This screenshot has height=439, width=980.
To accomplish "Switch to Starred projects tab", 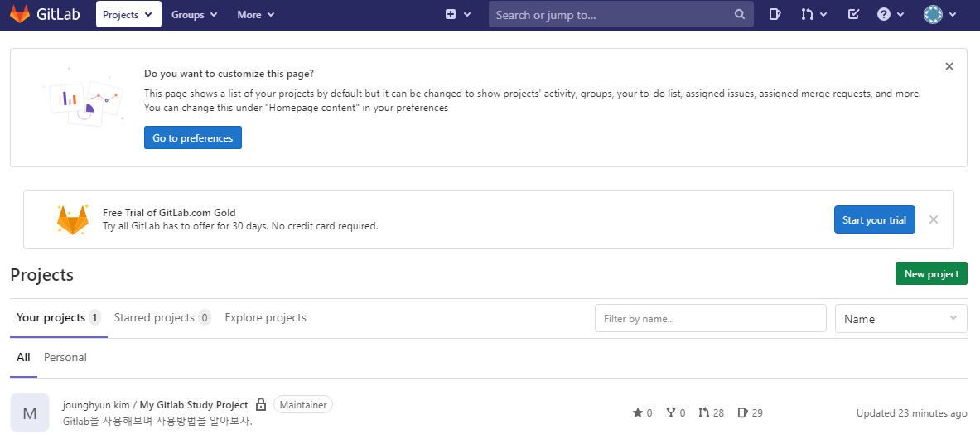I will 162,318.
